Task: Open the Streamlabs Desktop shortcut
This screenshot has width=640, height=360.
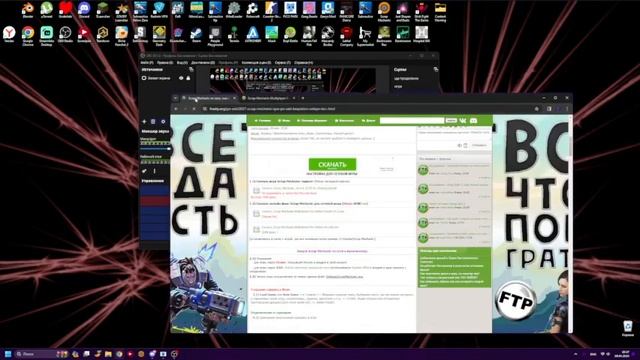Action: point(47,35)
